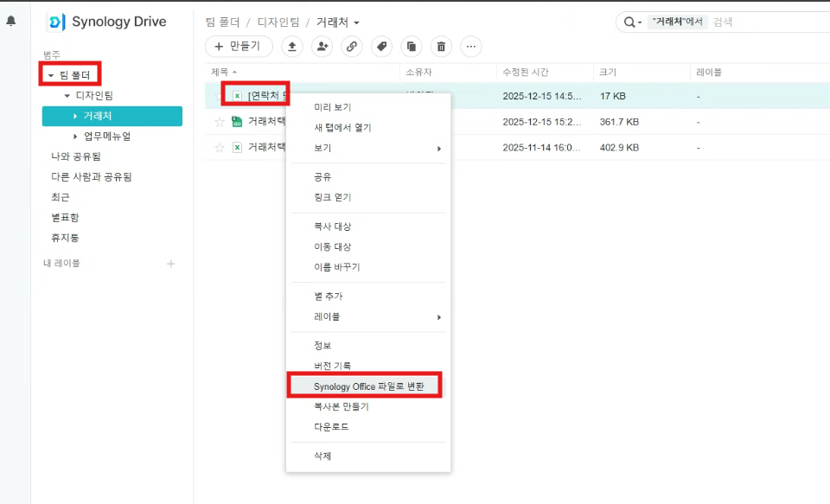Click the search magnifier icon
Viewport: 830px width, 504px height.
(x=629, y=22)
